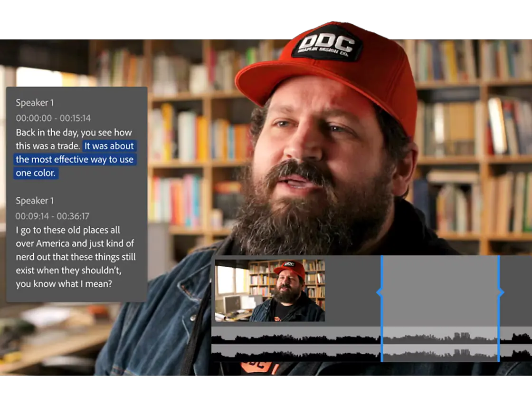Viewport: 532px width, 397px height.
Task: Click transcript line "nerd out that these things still"
Action: [76, 257]
